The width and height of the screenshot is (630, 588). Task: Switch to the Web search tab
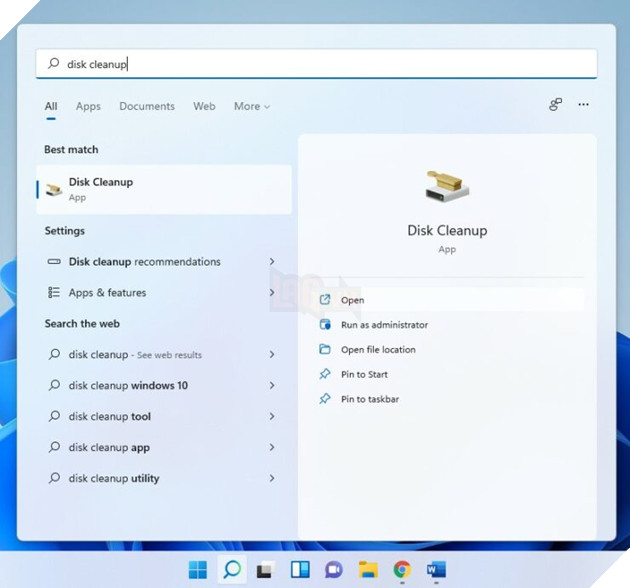[x=204, y=106]
